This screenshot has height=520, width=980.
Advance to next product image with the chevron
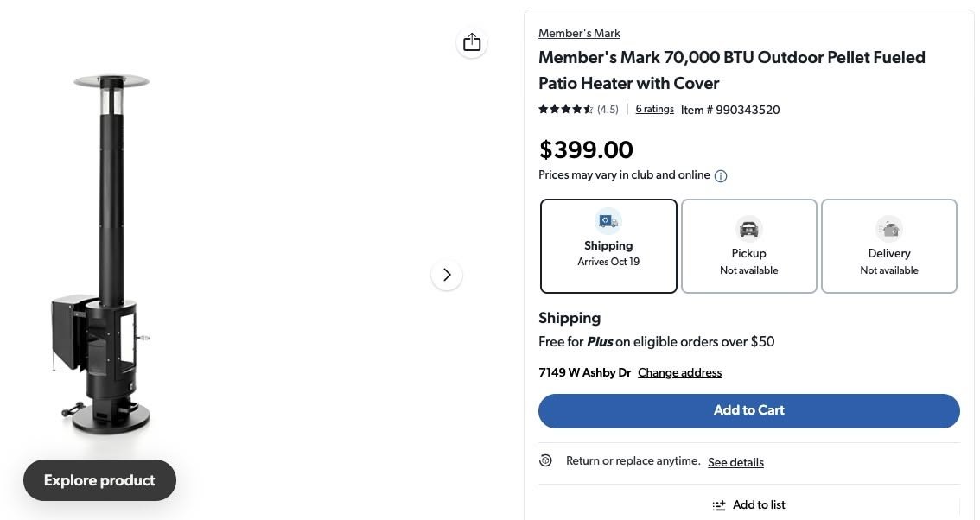(x=447, y=275)
